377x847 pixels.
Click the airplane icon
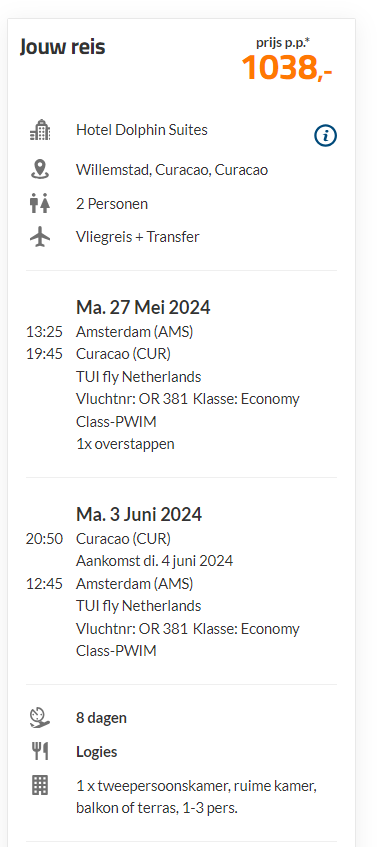coord(40,237)
